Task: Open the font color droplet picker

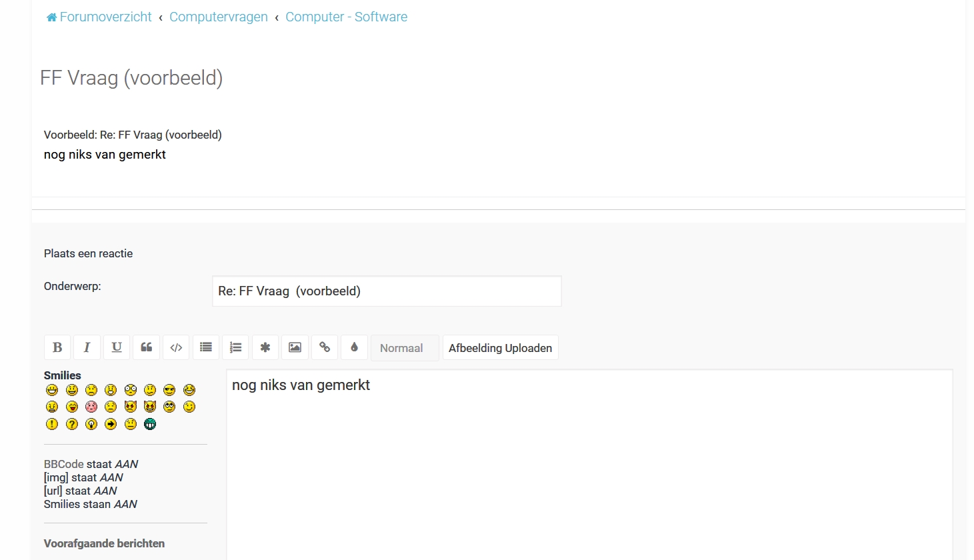Action: coord(354,347)
